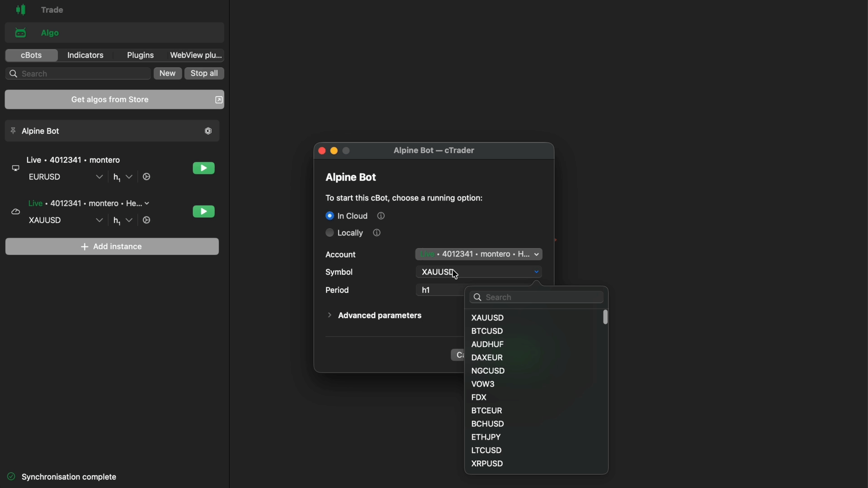Switch to the WebView plugins tab

[196, 56]
